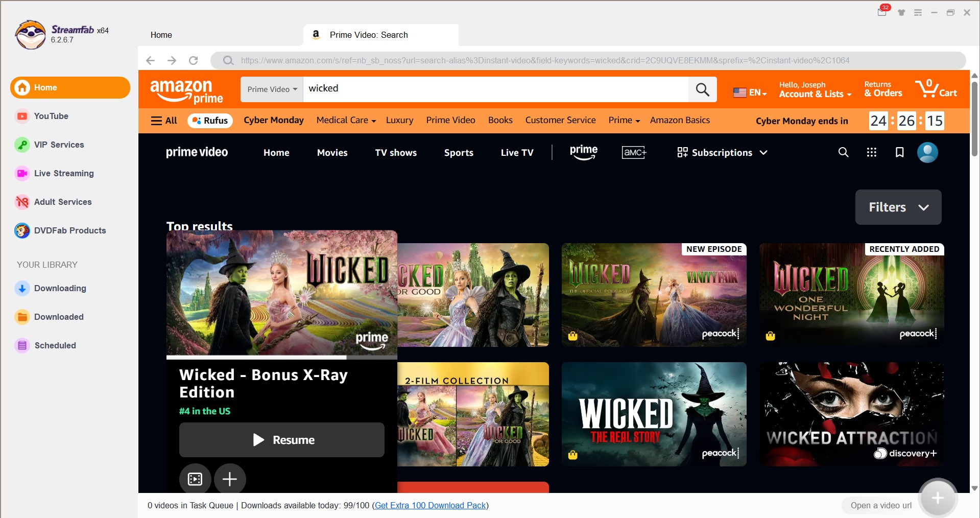Open DVDFab Products from the sidebar
Screen dimensions: 980x518
pos(69,230)
